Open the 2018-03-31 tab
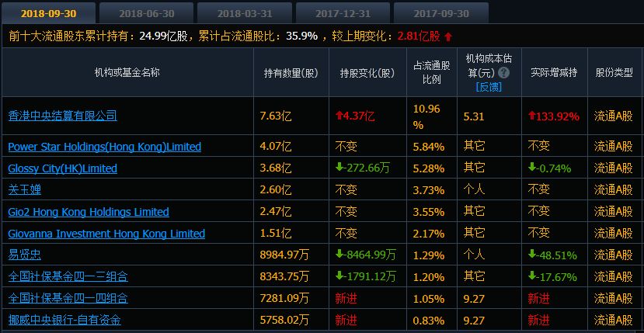Viewport: 644px width, 333px height. click(x=245, y=13)
